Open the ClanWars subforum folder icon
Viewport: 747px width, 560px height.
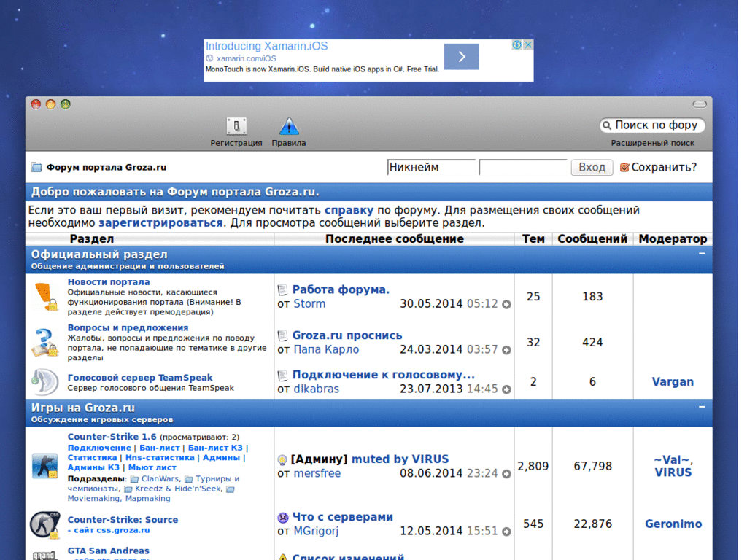pyautogui.click(x=134, y=479)
